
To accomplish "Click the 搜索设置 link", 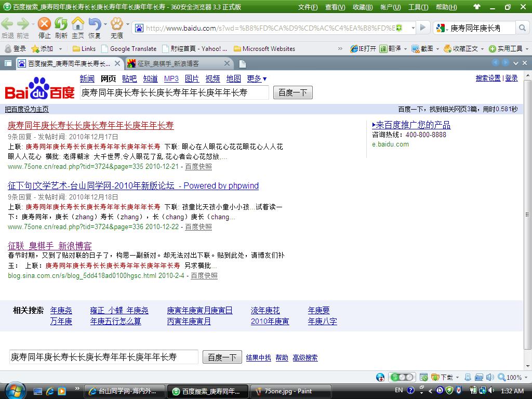I will point(488,78).
